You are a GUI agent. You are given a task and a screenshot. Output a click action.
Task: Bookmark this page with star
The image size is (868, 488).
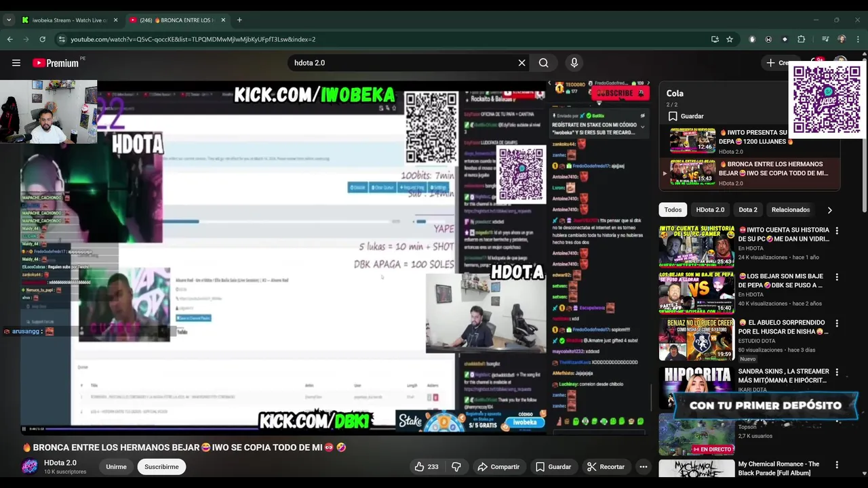tap(730, 39)
